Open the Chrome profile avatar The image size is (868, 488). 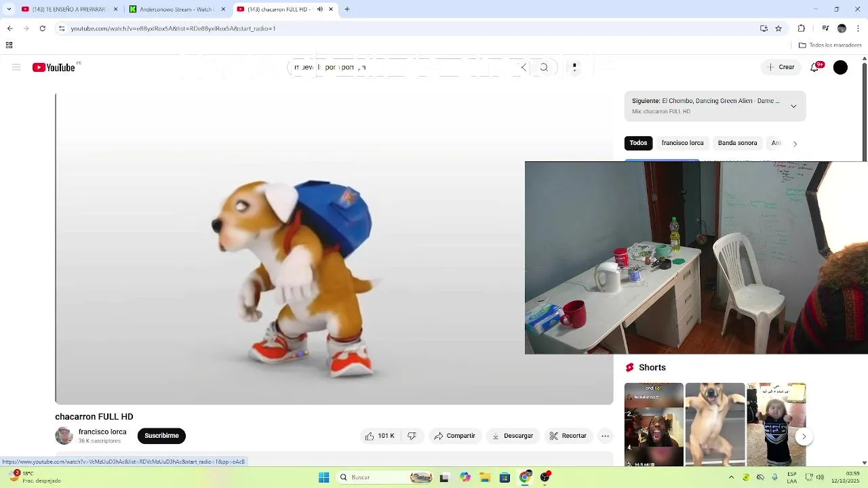pyautogui.click(x=842, y=28)
